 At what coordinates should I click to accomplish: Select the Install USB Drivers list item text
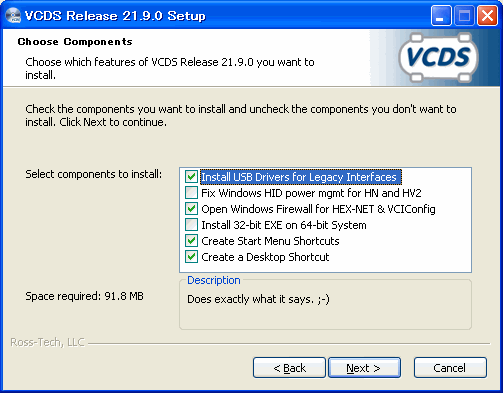[301, 177]
